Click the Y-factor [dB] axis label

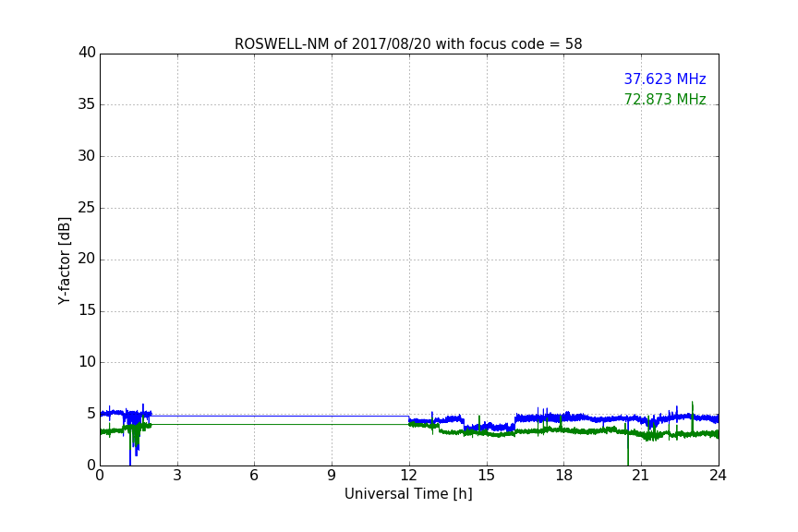click(x=64, y=260)
